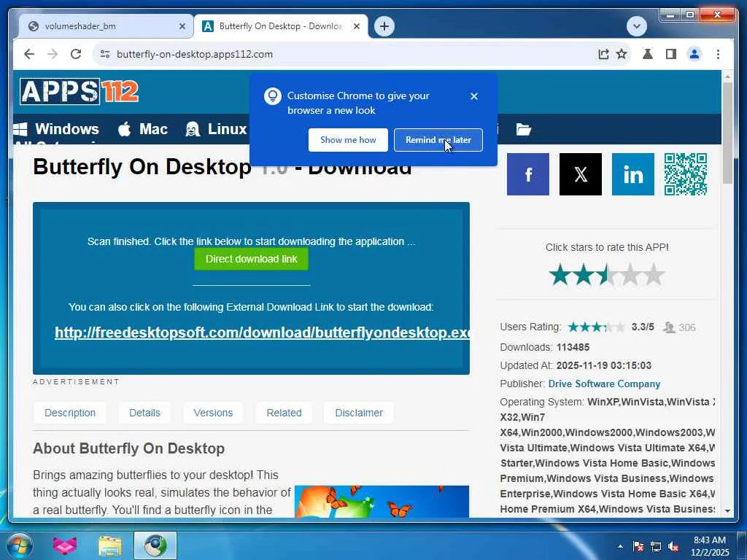Viewport: 747px width, 560px height.
Task: Click Show me how button
Action: (x=348, y=140)
